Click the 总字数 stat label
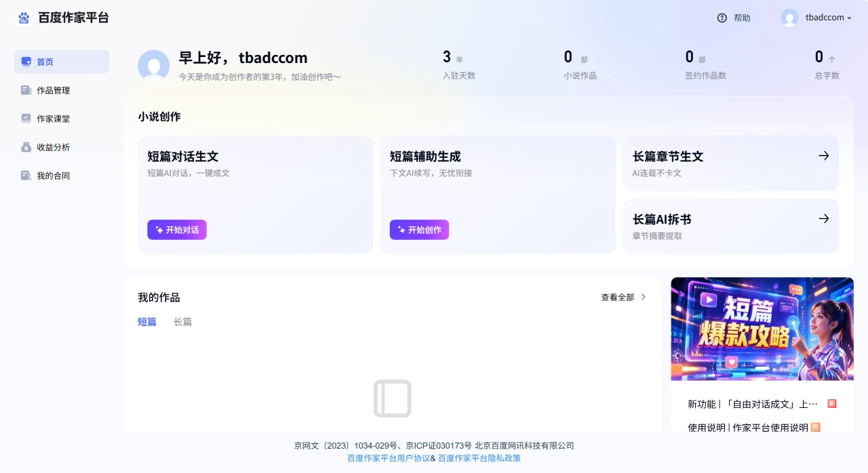 (827, 75)
